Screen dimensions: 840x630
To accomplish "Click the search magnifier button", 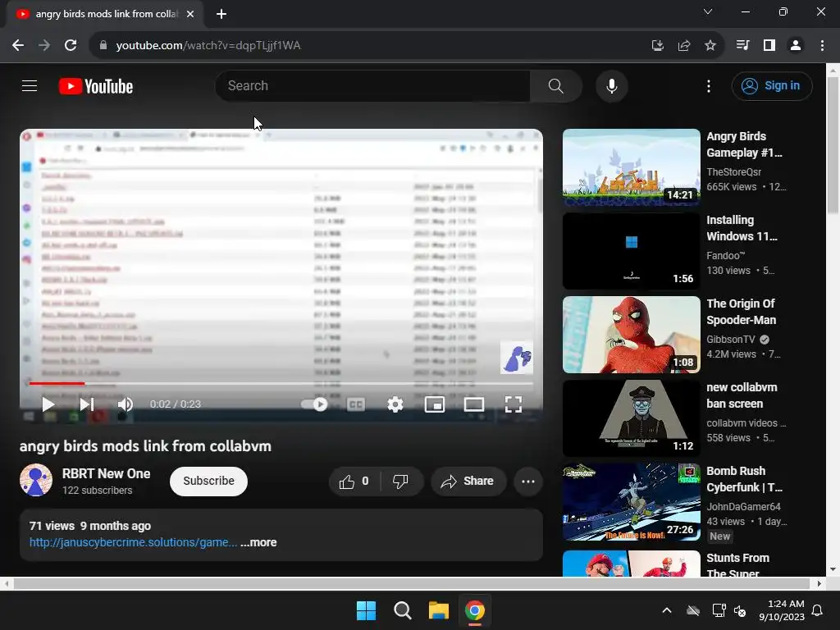I will click(x=555, y=85).
